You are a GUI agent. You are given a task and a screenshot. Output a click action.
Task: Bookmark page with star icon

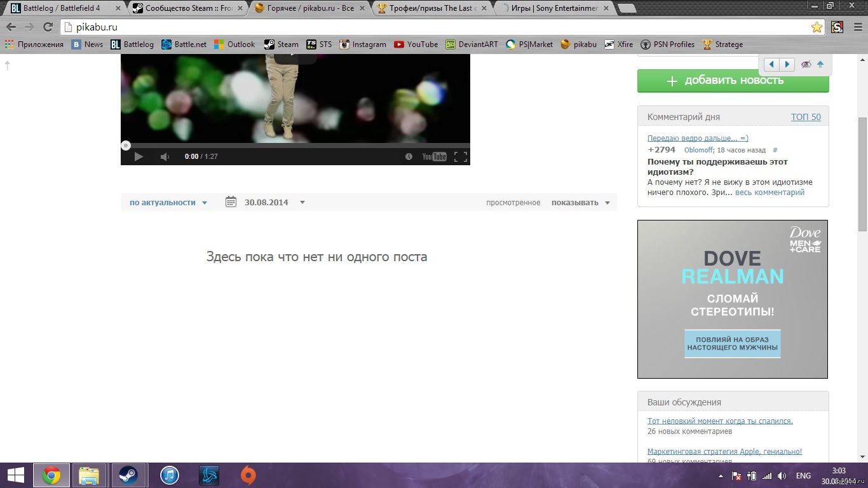coord(817,27)
